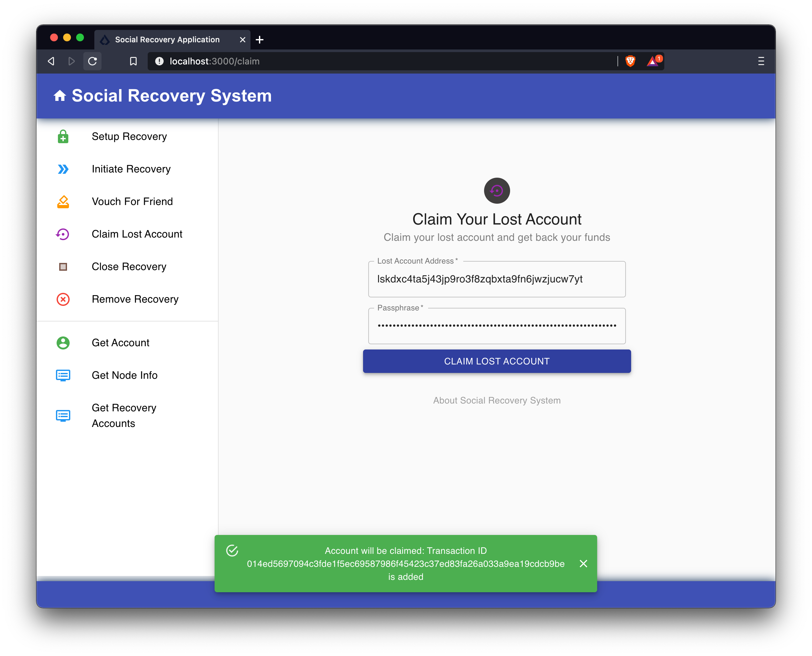
Task: Click the Get Node Info list icon
Action: click(63, 375)
